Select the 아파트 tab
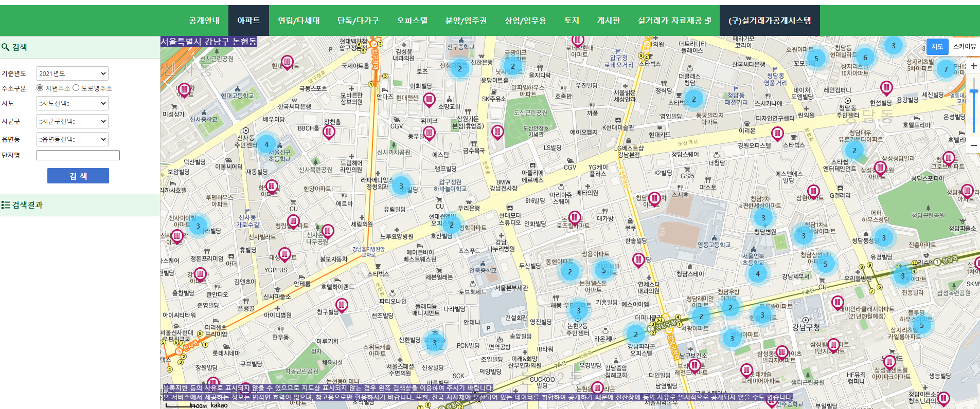The height and width of the screenshot is (409, 980). [248, 21]
